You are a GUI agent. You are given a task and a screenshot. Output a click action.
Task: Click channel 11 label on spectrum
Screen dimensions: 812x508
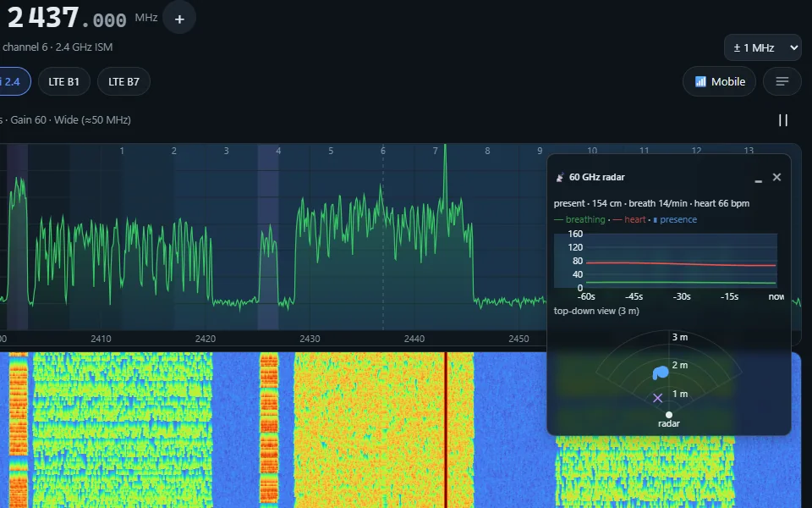(x=645, y=151)
